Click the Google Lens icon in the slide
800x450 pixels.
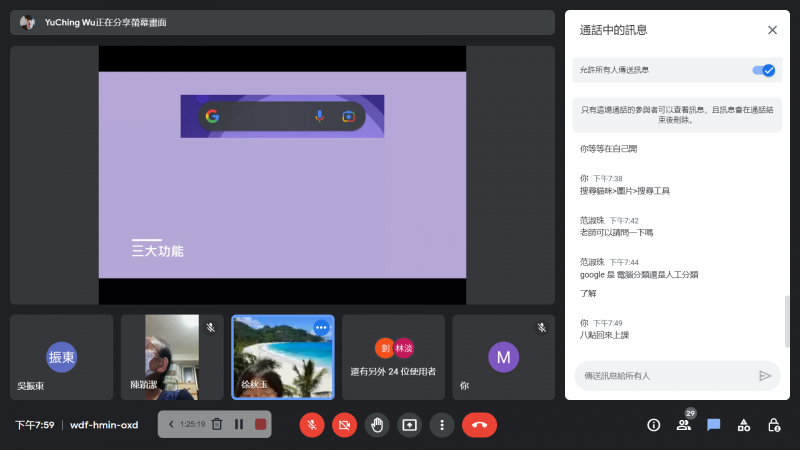[348, 117]
